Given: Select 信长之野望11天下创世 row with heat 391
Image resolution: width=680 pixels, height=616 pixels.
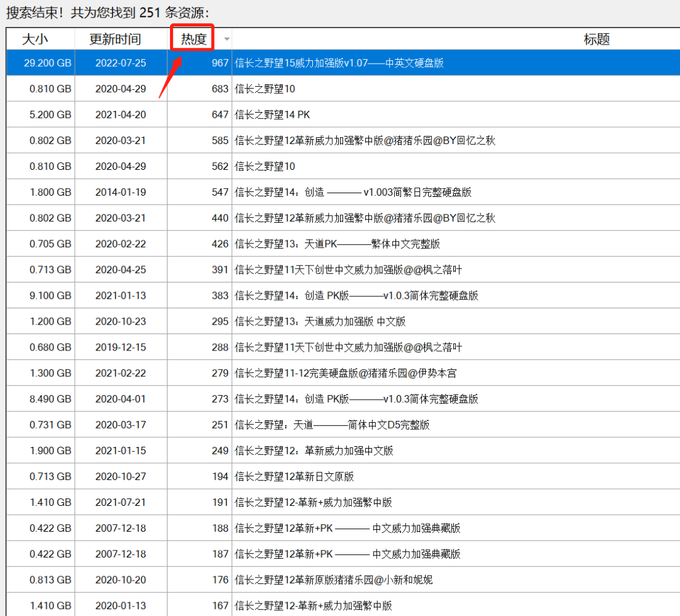Looking at the screenshot, I should click(x=343, y=270).
